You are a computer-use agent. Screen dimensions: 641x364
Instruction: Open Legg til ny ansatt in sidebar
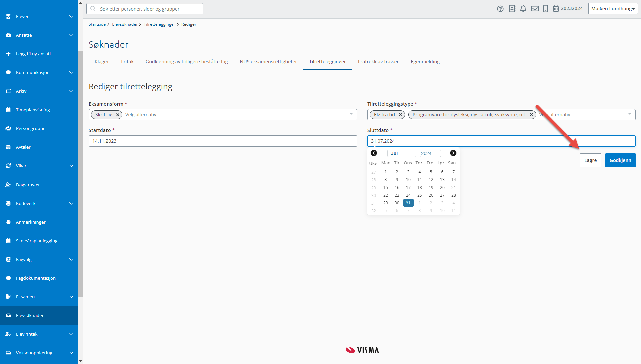point(39,54)
